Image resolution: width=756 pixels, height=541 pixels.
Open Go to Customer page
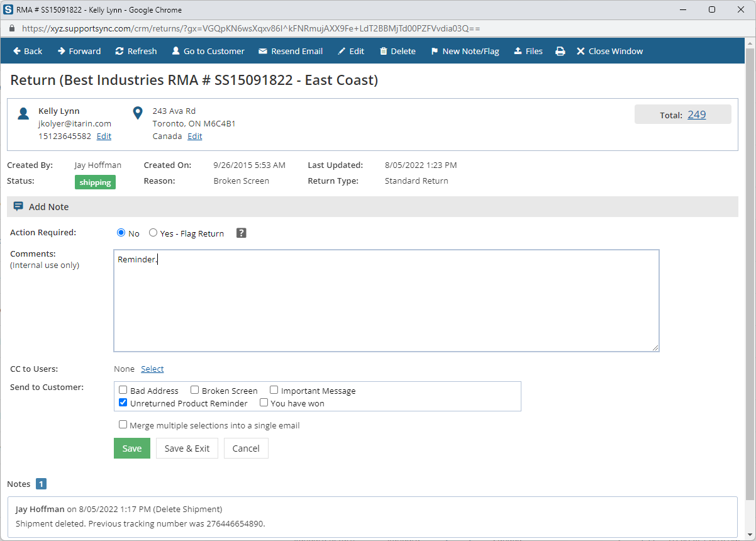click(x=208, y=52)
